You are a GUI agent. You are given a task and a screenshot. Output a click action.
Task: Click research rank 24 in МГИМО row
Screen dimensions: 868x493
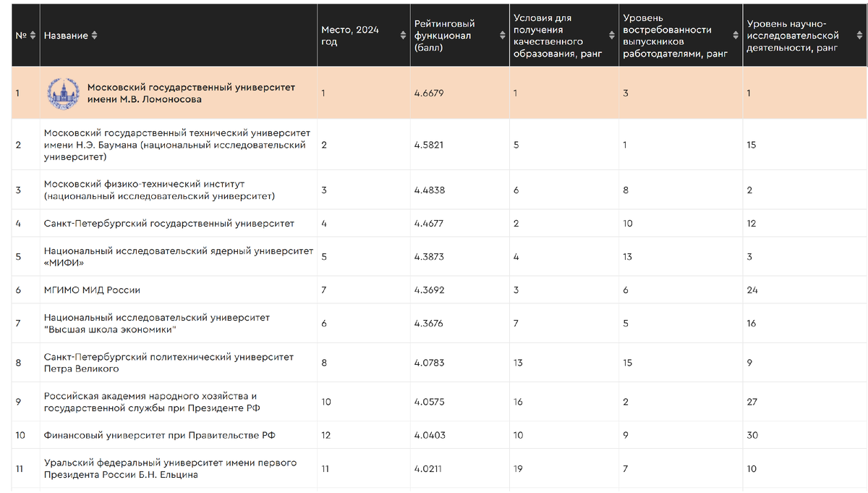[x=752, y=290]
